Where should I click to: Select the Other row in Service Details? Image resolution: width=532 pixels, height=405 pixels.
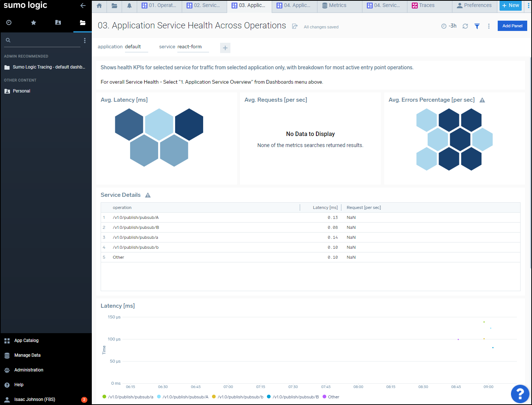coord(310,258)
